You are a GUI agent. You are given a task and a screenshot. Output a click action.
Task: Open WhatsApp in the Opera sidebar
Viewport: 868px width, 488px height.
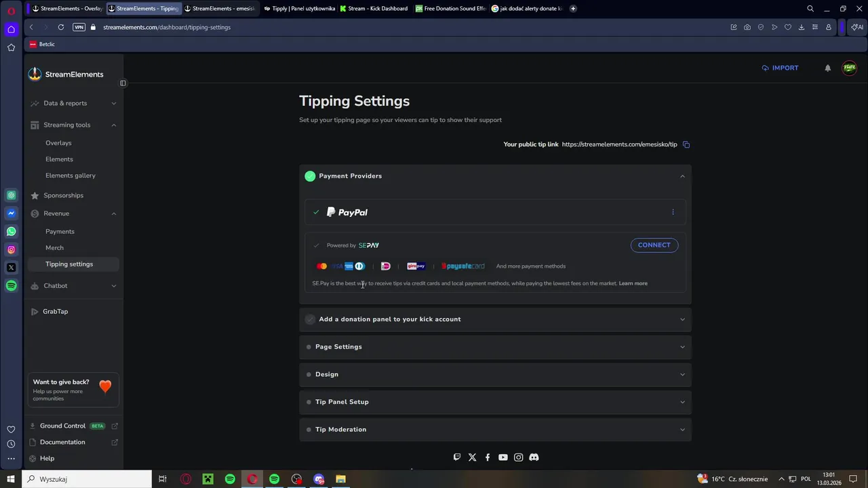(11, 231)
